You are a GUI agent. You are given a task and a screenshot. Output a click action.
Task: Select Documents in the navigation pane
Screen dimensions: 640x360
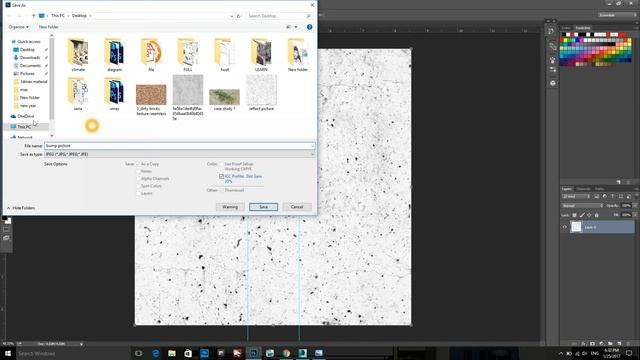click(30, 66)
